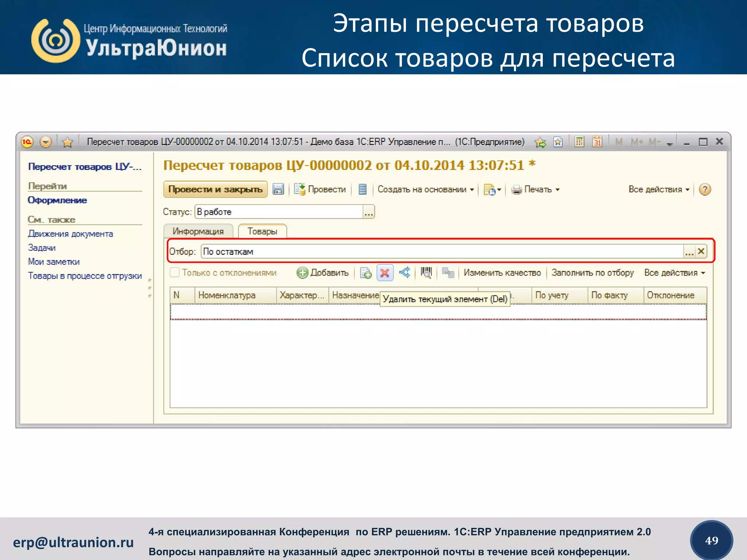Open the top Все действия menu

click(659, 189)
